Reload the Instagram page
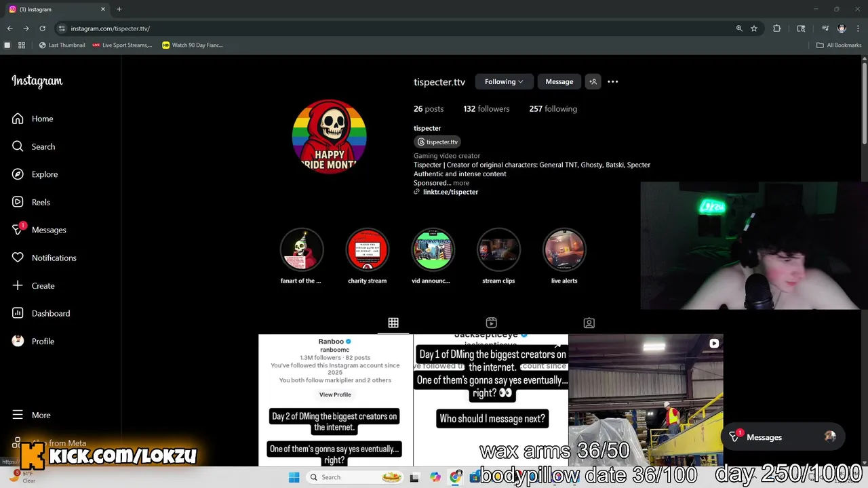 (x=42, y=28)
